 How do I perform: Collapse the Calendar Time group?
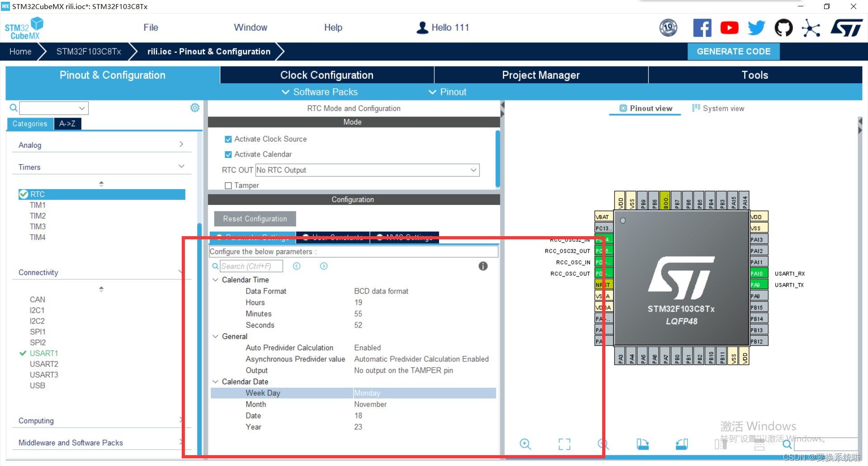[215, 280]
